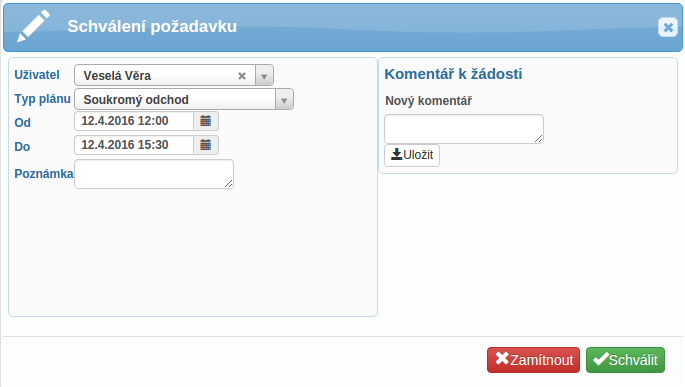Click the Poznámka textarea resize handle
Viewport: 685px width, 387px height.
[228, 184]
